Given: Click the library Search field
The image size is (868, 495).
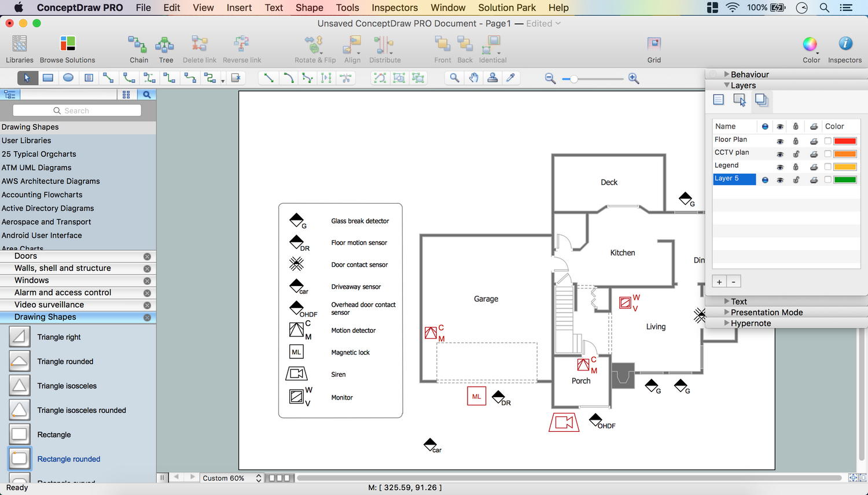Looking at the screenshot, I should [x=77, y=111].
